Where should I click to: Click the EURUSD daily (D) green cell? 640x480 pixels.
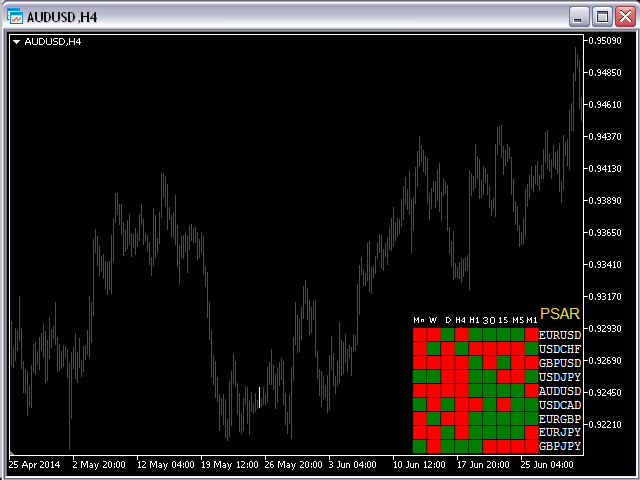448,335
